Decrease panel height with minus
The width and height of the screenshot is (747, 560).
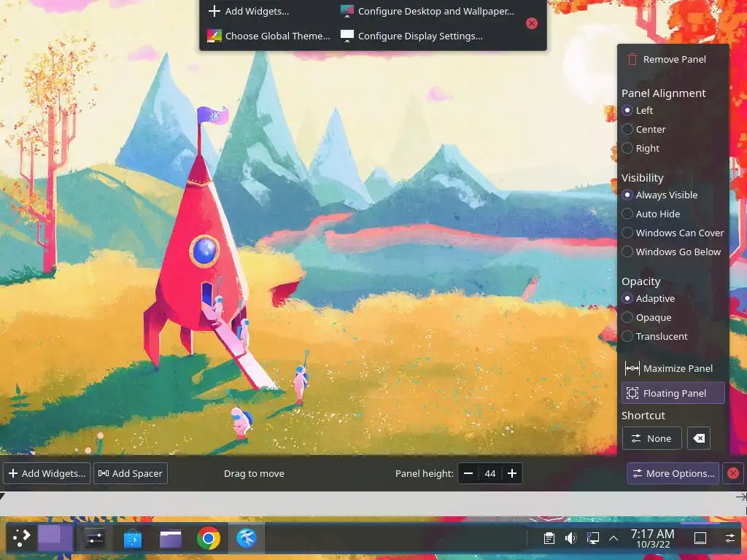point(468,473)
